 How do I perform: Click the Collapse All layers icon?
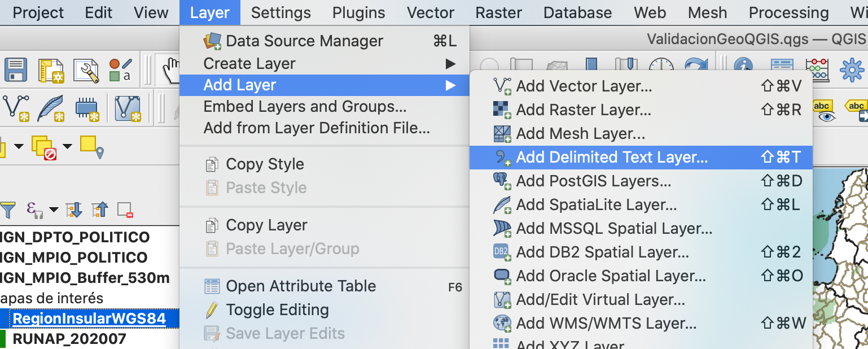coord(99,210)
